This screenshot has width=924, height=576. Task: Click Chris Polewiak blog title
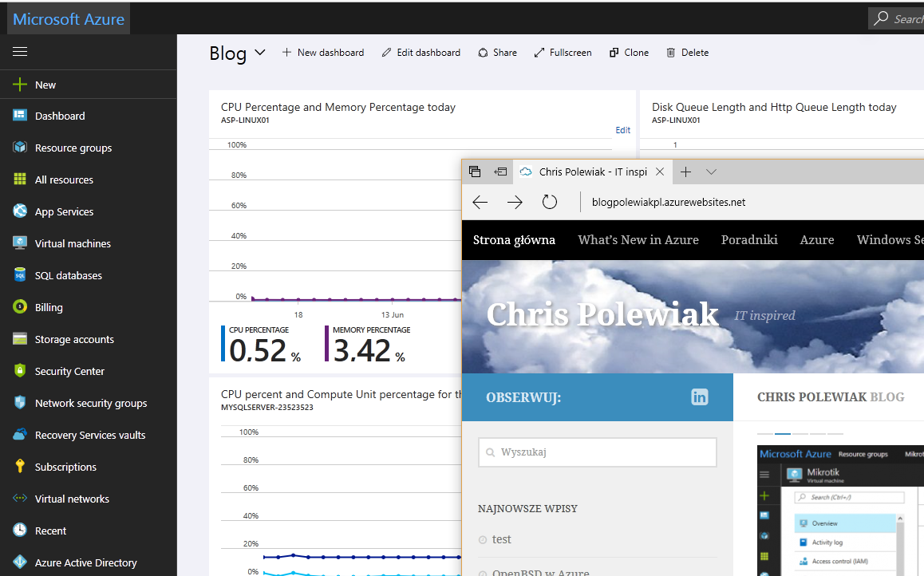[602, 314]
